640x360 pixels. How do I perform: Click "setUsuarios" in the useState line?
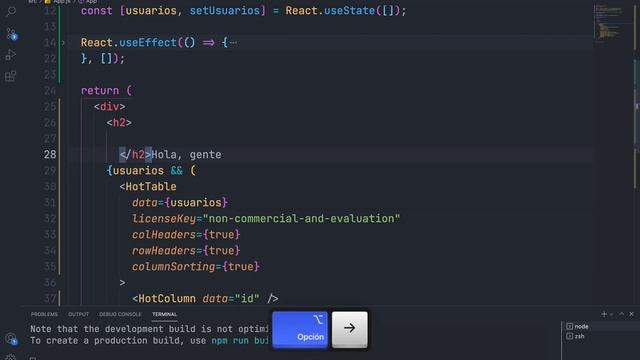point(224,11)
